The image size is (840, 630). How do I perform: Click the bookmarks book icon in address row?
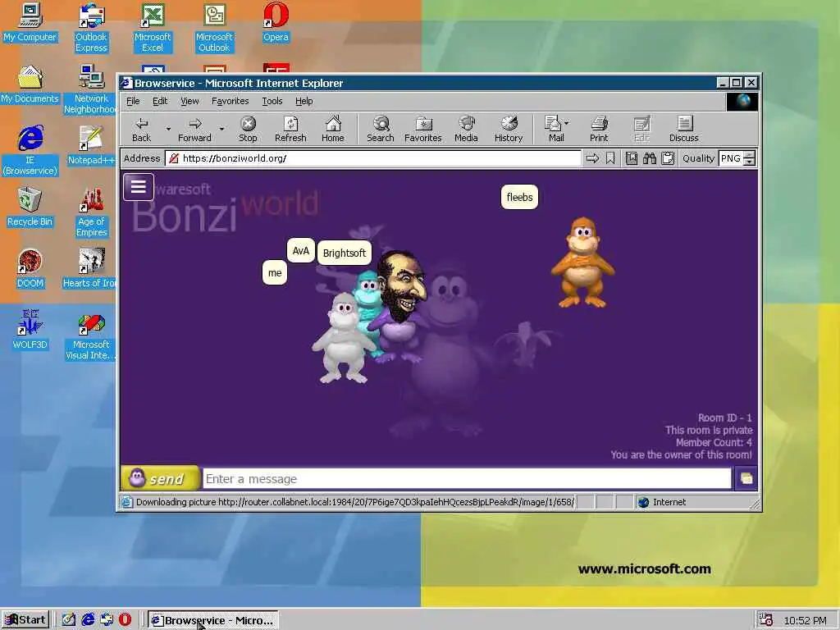coord(632,158)
